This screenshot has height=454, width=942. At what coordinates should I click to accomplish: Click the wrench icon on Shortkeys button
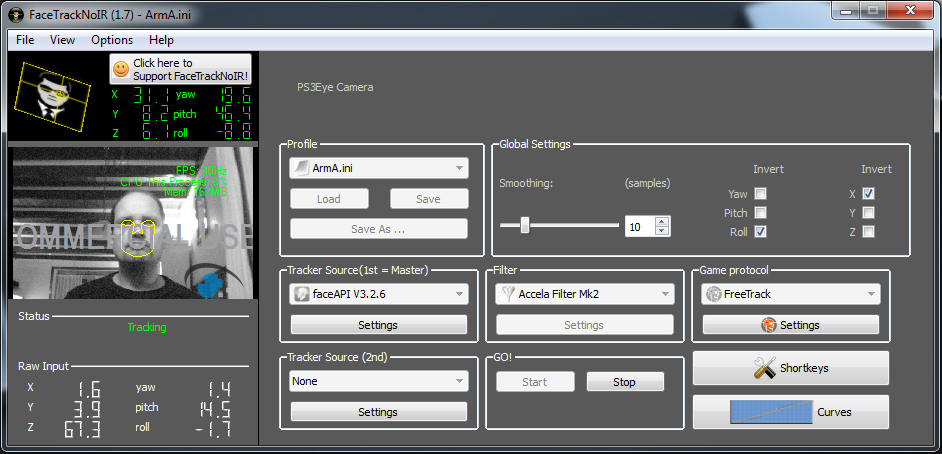point(765,368)
